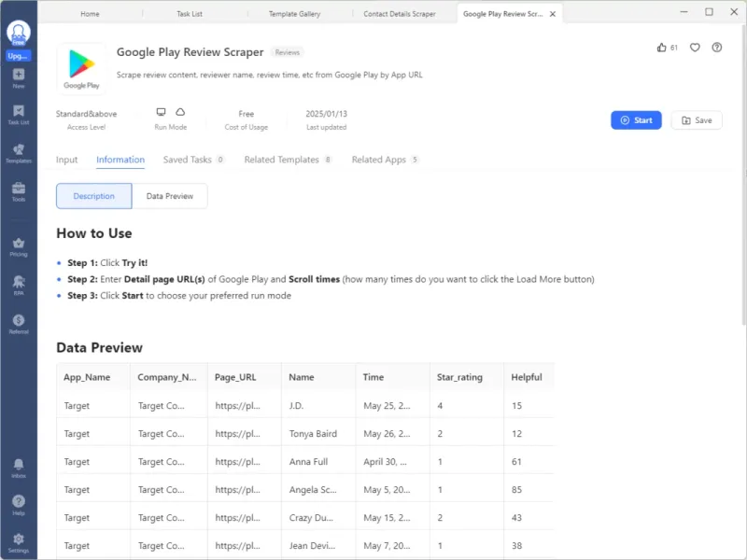This screenshot has width=747, height=560.
Task: Click the helpful count 43 cell
Action: (x=529, y=518)
